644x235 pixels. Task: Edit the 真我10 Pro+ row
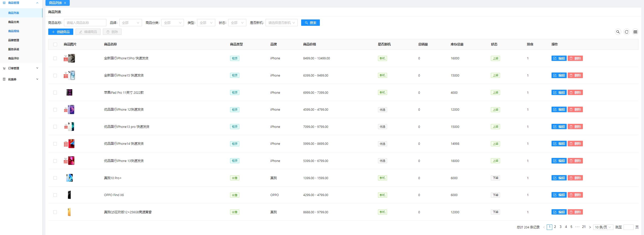pos(559,178)
